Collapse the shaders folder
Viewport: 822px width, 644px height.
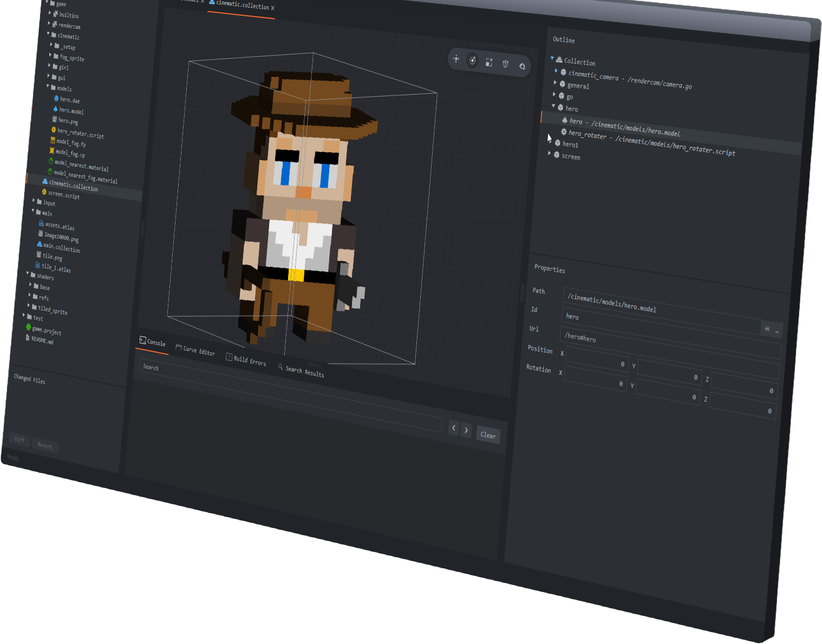[28, 273]
